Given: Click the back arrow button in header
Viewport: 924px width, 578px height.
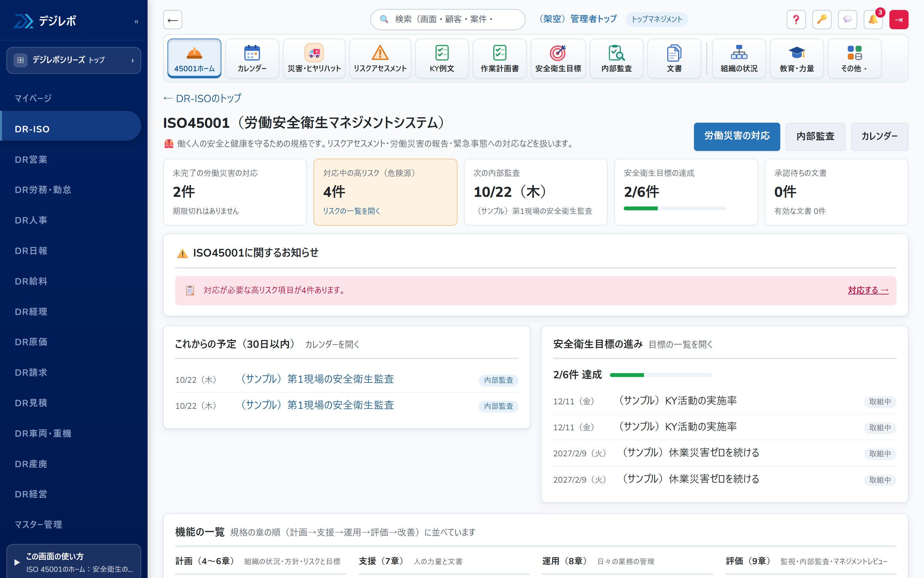Looking at the screenshot, I should point(173,20).
